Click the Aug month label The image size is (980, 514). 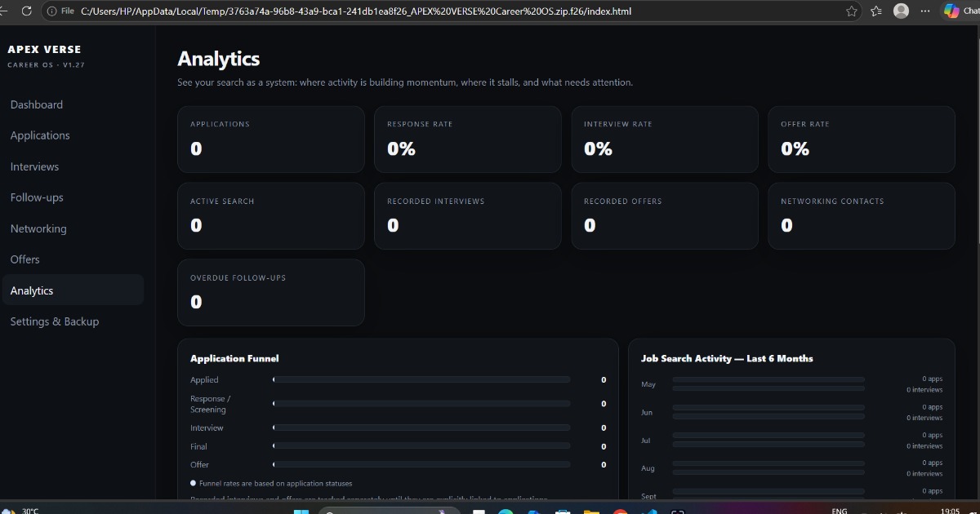[x=648, y=469]
